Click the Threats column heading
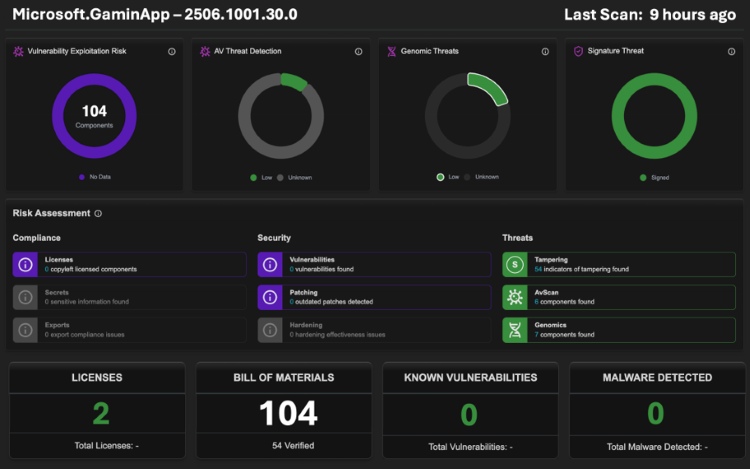 pos(518,238)
